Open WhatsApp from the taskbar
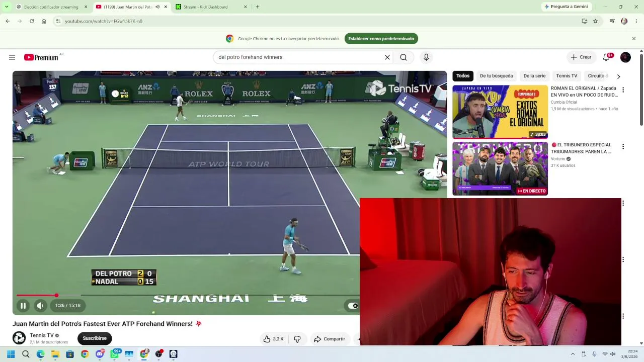 (x=115, y=354)
